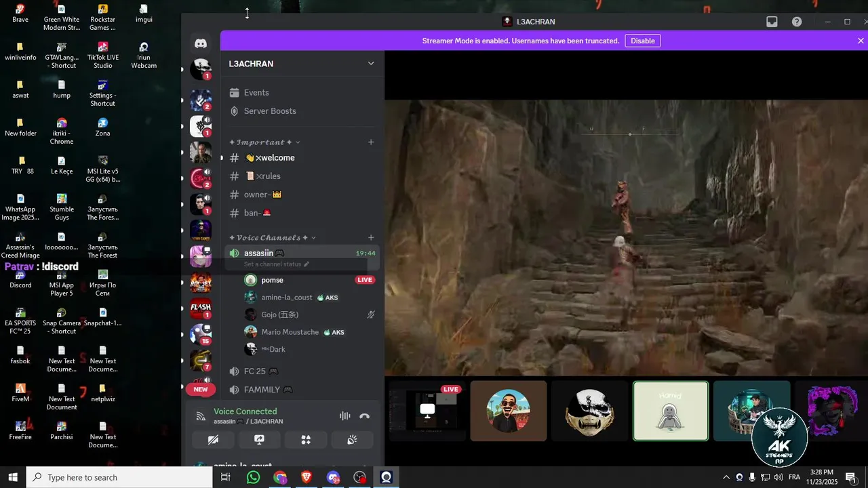This screenshot has height=488, width=868.
Task: Switch FRA keyboard language
Action: pos(794,477)
